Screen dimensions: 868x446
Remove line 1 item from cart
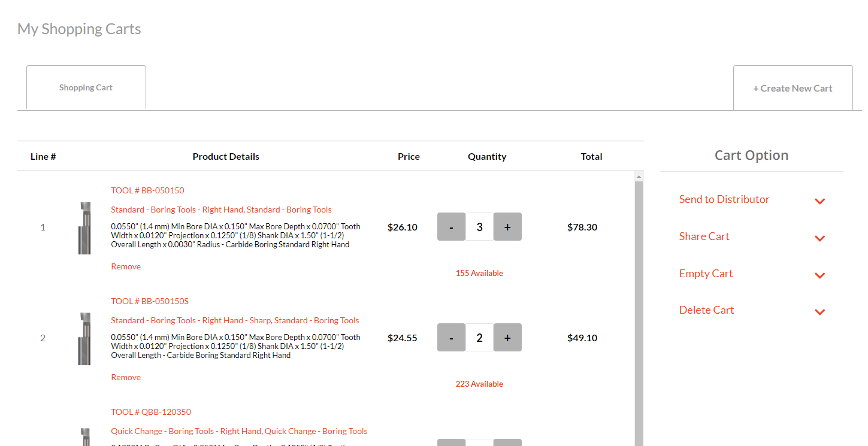(126, 266)
